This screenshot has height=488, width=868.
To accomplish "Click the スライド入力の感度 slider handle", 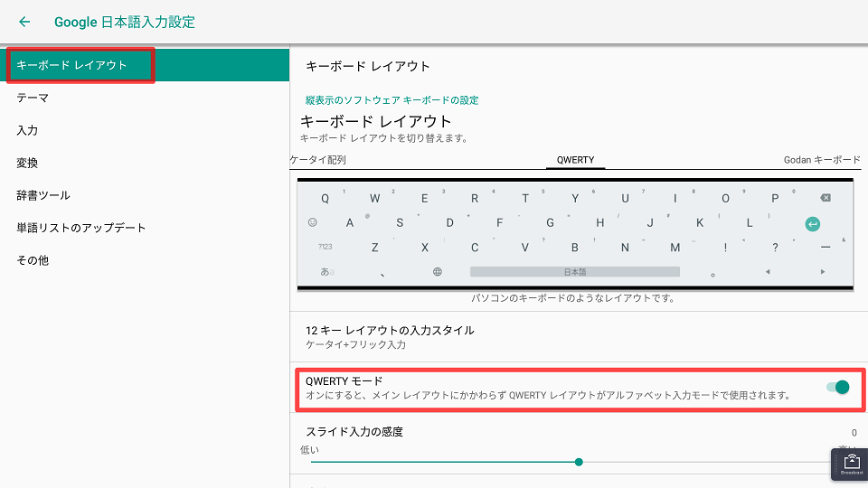I will [x=579, y=462].
